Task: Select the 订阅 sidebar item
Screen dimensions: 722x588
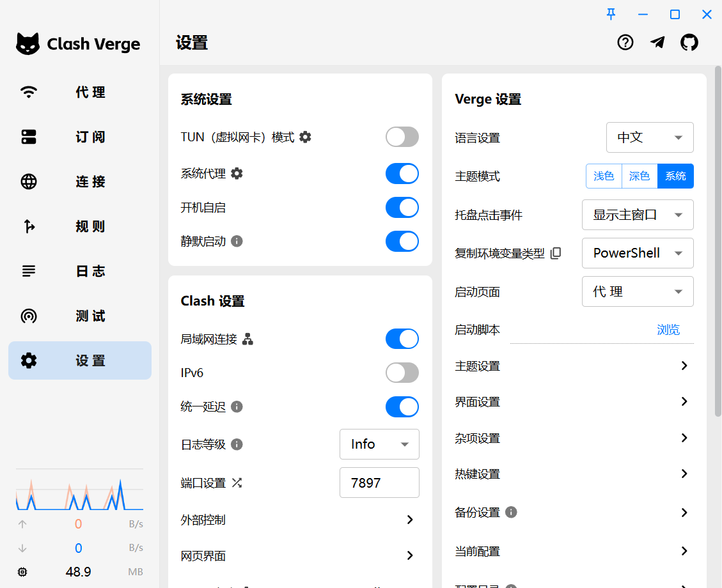Action: [79, 137]
